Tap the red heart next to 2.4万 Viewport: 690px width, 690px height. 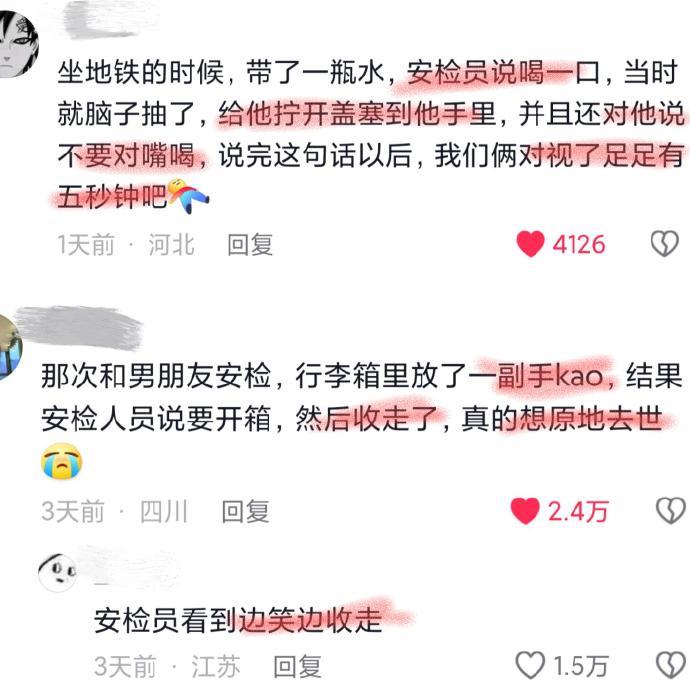(525, 511)
